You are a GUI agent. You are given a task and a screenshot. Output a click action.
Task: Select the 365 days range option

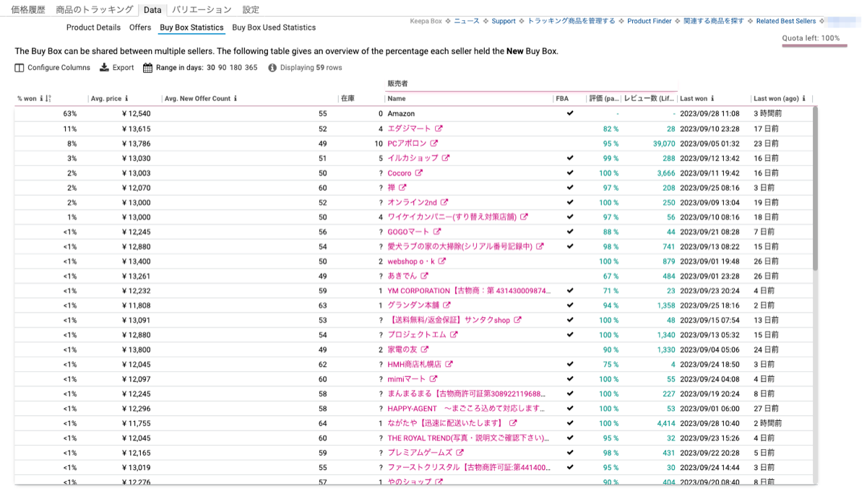[x=251, y=68]
